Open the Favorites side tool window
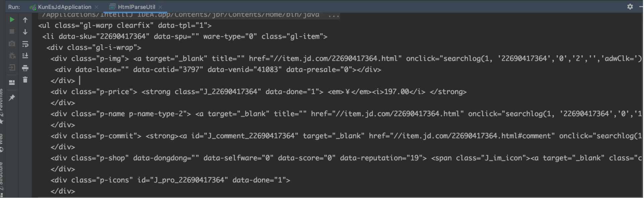This screenshot has height=198, width=644. click(2, 106)
